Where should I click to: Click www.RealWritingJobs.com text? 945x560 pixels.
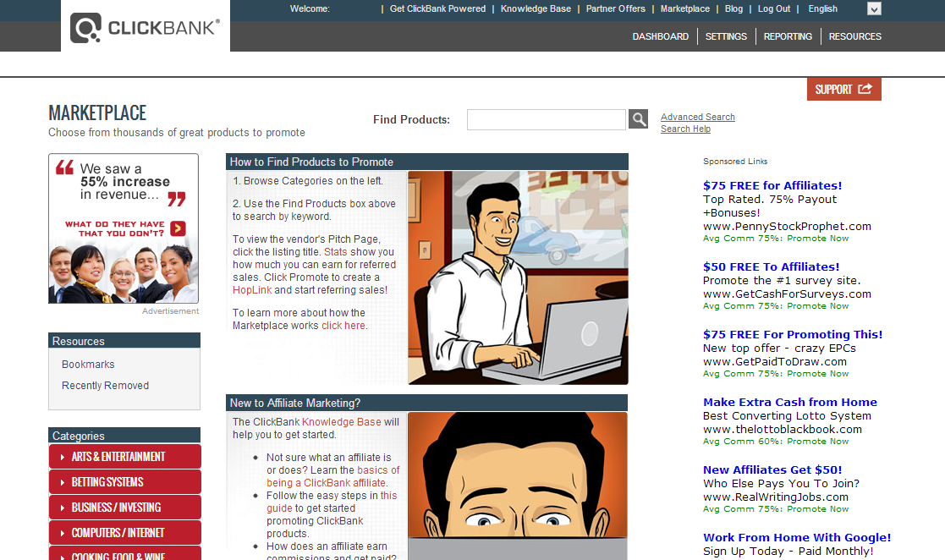776,497
